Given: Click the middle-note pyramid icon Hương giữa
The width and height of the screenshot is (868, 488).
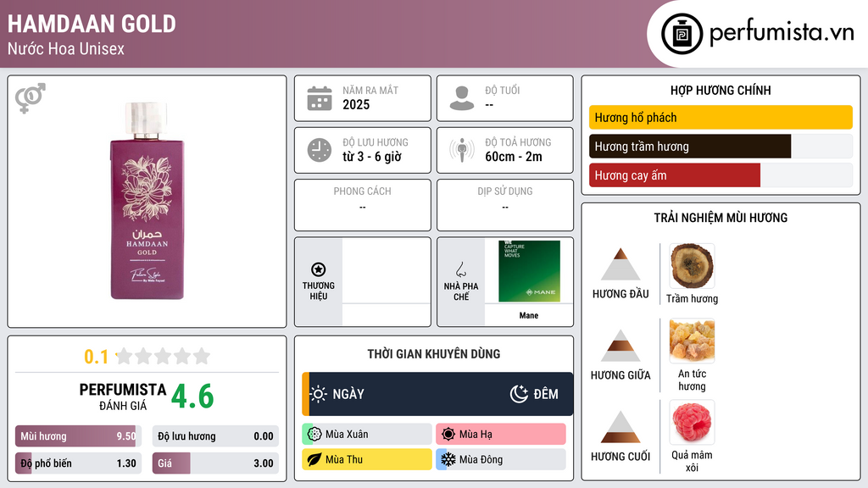Looking at the screenshot, I should click(620, 346).
